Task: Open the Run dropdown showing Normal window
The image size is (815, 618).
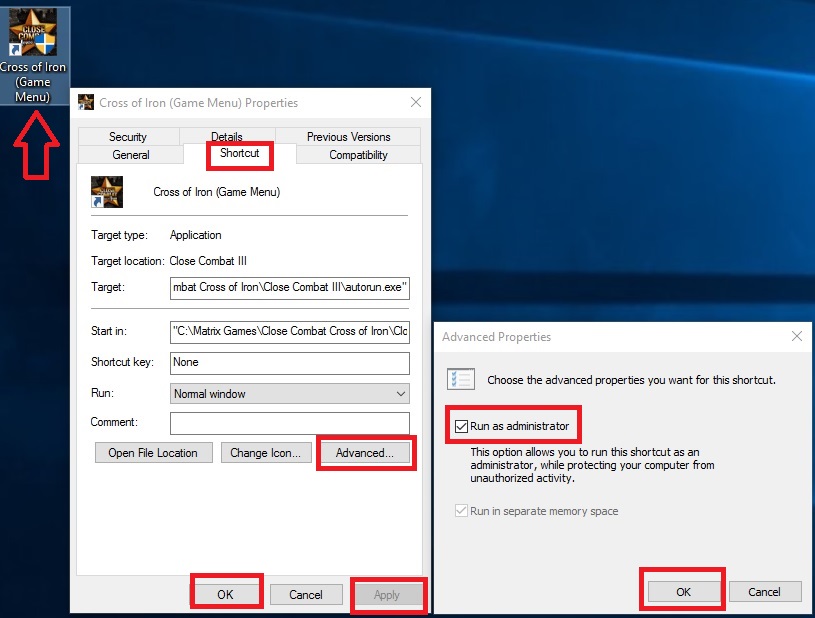Action: pyautogui.click(x=290, y=393)
